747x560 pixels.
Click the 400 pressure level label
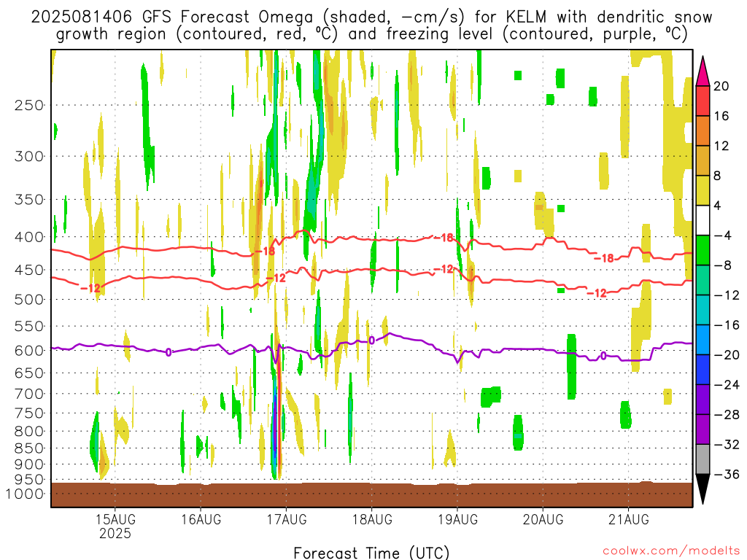tap(29, 237)
